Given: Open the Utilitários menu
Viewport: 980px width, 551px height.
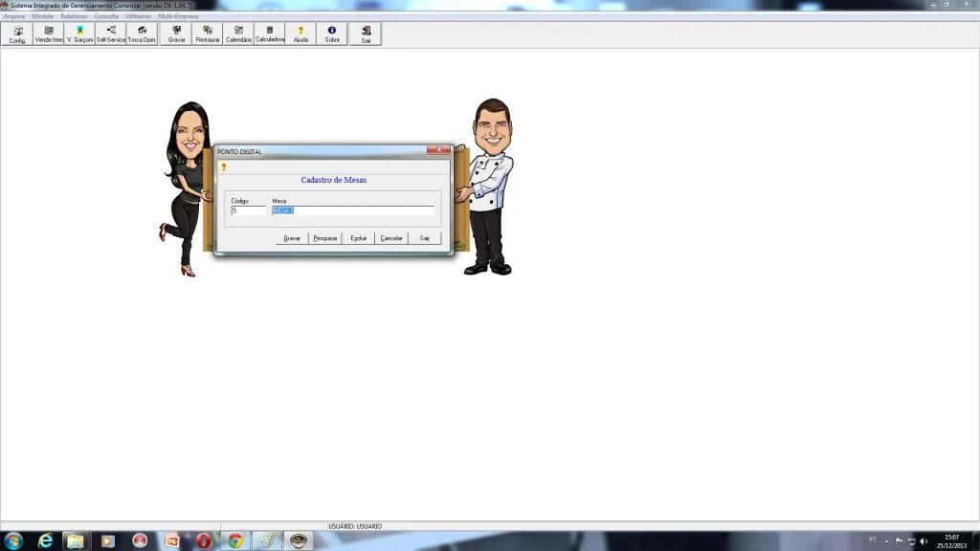Looking at the screenshot, I should pos(138,16).
